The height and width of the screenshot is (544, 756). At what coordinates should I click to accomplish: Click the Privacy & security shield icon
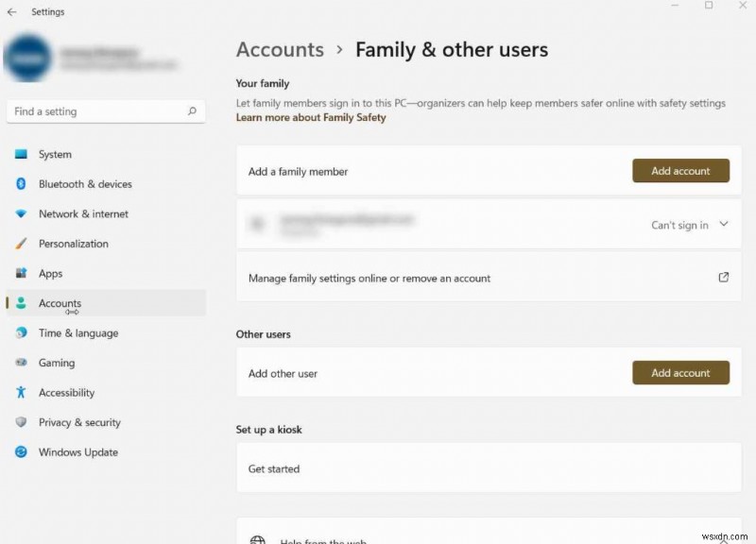tap(21, 422)
